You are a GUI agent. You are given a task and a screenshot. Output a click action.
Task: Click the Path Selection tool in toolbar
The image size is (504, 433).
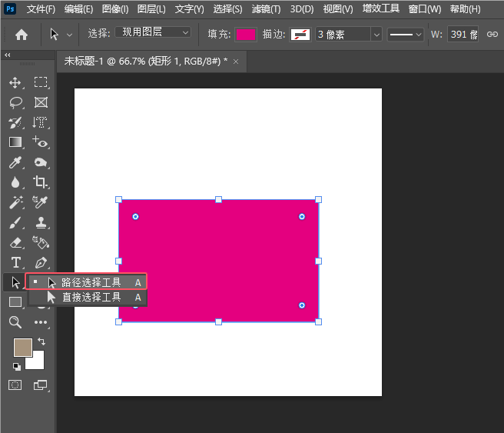click(15, 282)
